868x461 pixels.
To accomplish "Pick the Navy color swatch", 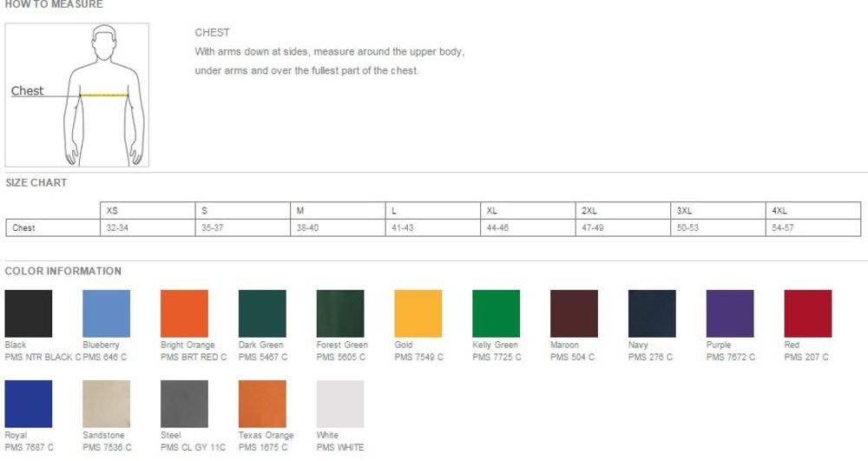I will click(x=652, y=313).
